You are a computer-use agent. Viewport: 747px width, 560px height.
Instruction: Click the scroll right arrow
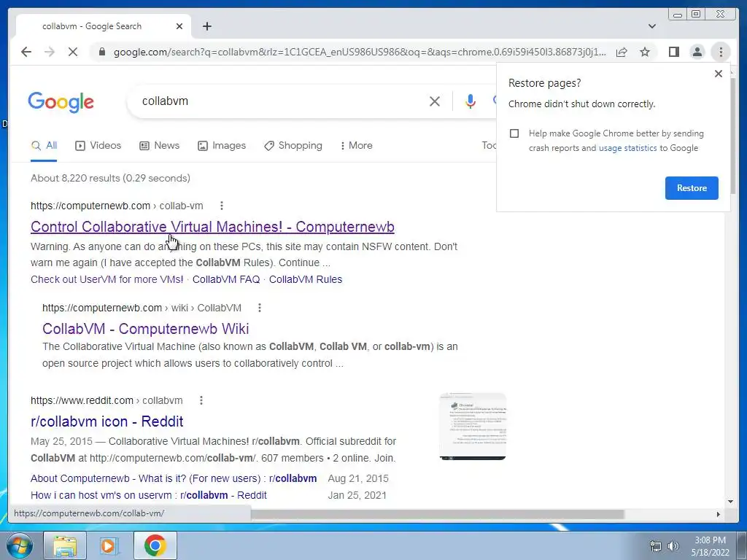719,514
